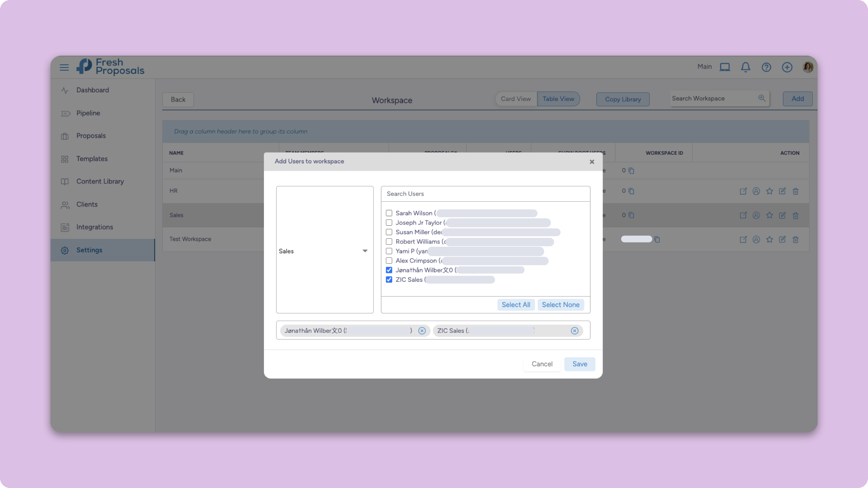868x488 pixels.
Task: Check the Sarah Wilson checkbox
Action: tap(389, 213)
